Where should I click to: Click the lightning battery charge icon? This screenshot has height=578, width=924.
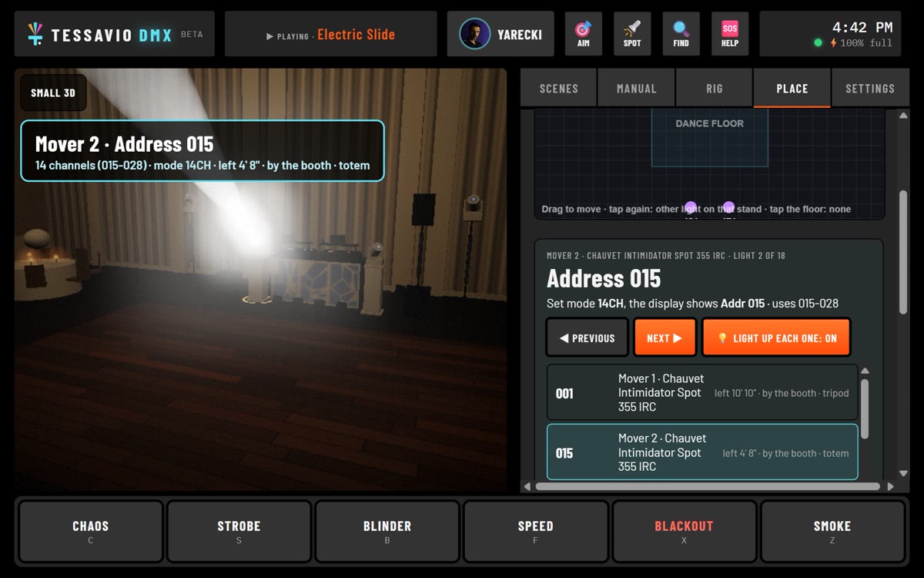pos(833,43)
